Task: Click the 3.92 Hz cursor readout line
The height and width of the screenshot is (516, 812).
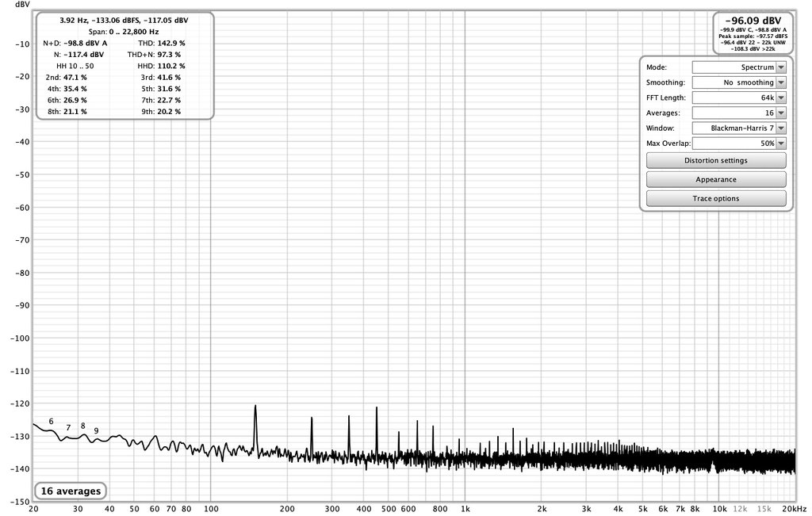Action: (x=124, y=20)
